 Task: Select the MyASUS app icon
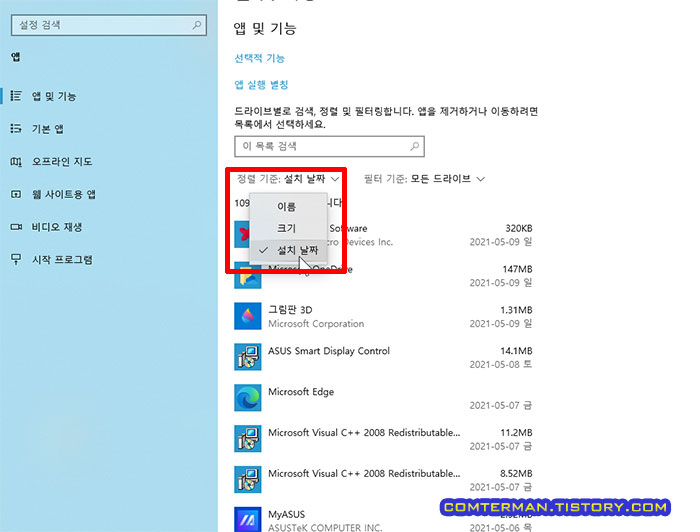[248, 520]
